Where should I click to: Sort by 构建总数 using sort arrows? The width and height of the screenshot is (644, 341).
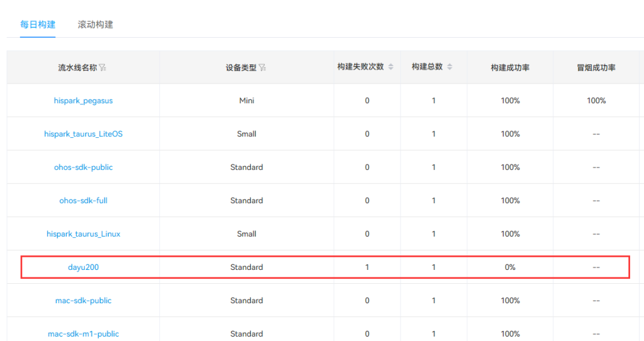tap(450, 67)
